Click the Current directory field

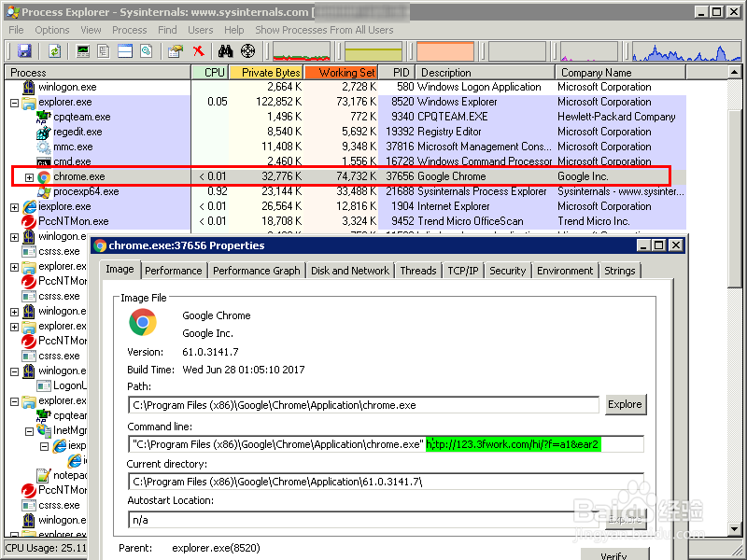pos(386,482)
